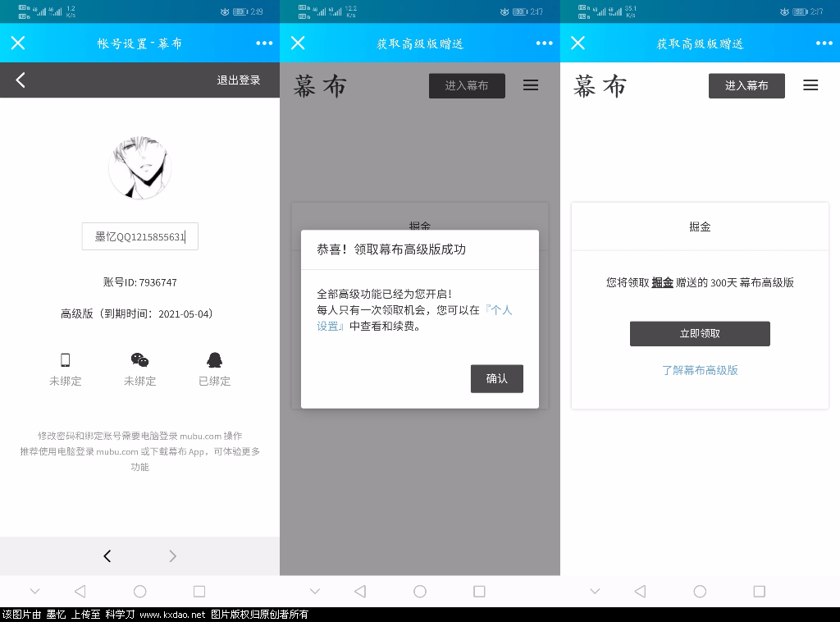Open the underlined 掘金 link in the offer text
Image resolution: width=840 pixels, height=622 pixels.
[x=662, y=282]
